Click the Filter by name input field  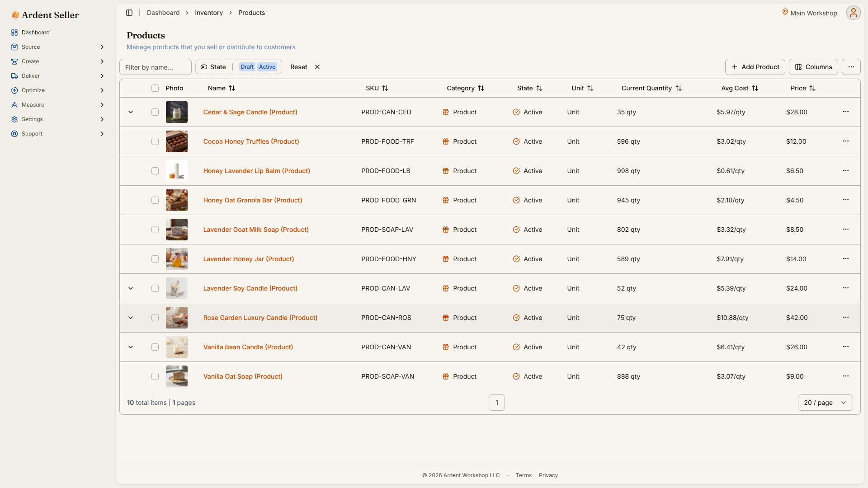pos(156,67)
